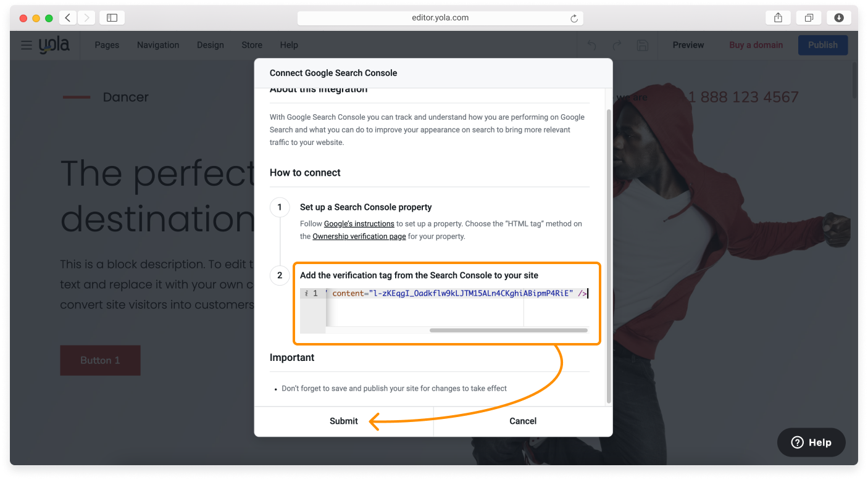Click Buy a domain

pos(756,45)
